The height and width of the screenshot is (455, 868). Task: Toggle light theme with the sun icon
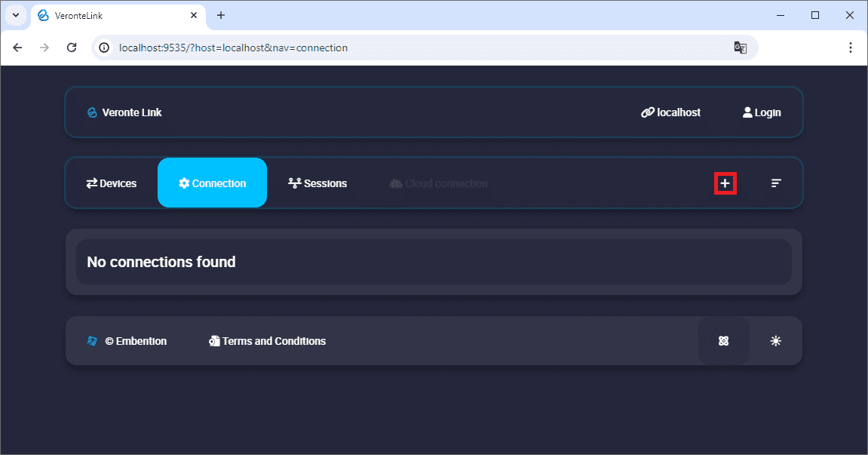pos(775,341)
